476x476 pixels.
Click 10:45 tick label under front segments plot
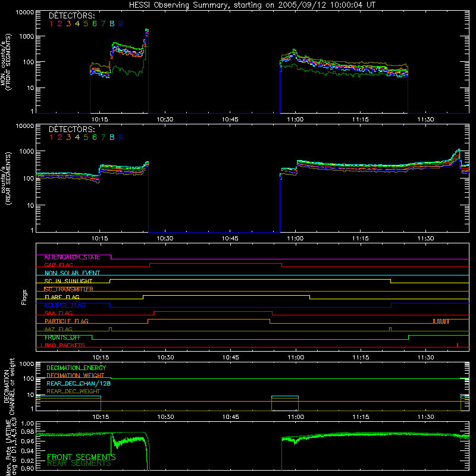tap(230, 120)
